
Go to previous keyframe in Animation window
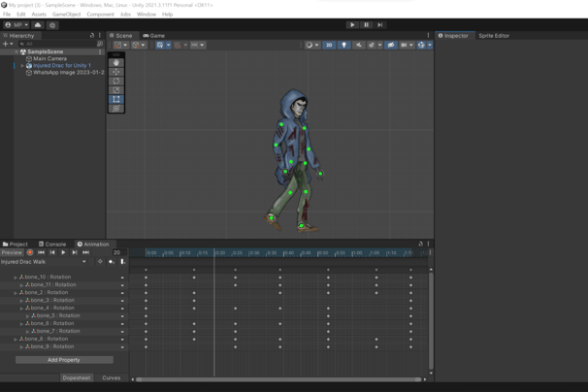point(52,252)
